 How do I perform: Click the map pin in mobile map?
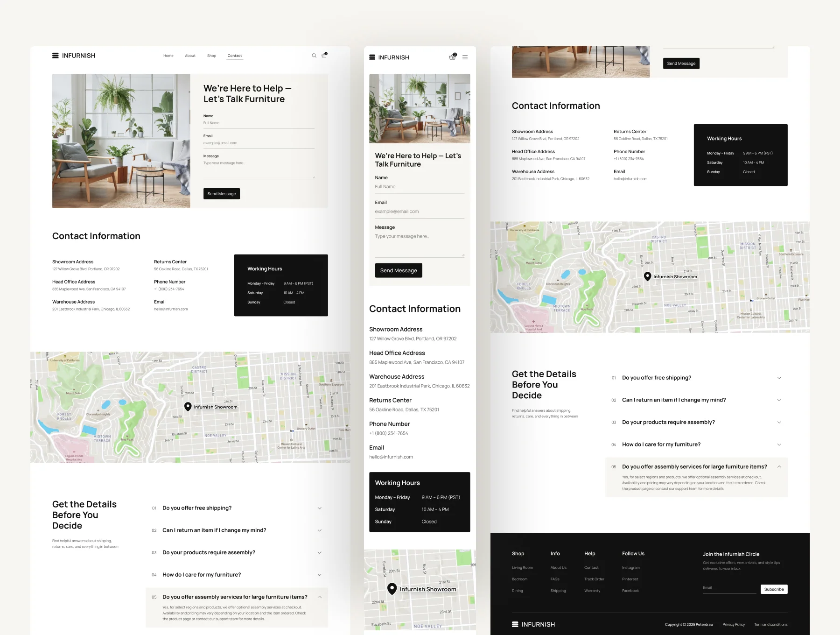(392, 589)
